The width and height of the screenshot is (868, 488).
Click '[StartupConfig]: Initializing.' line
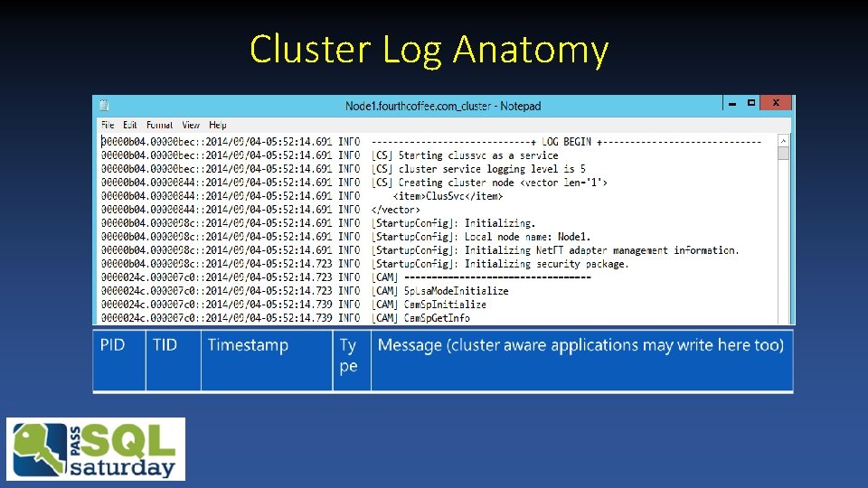click(318, 223)
